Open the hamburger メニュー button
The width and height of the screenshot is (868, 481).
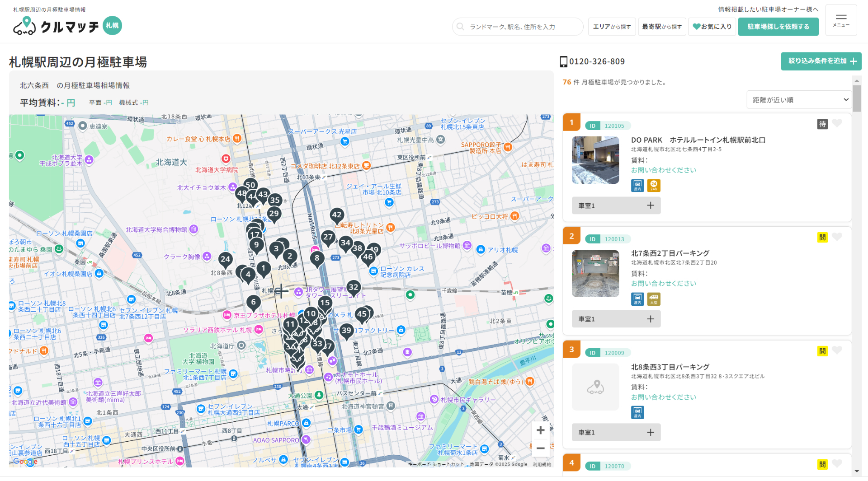point(841,20)
